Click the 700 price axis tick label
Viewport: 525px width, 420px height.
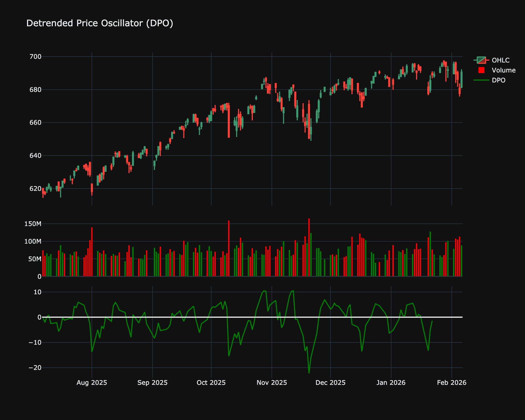coord(35,56)
